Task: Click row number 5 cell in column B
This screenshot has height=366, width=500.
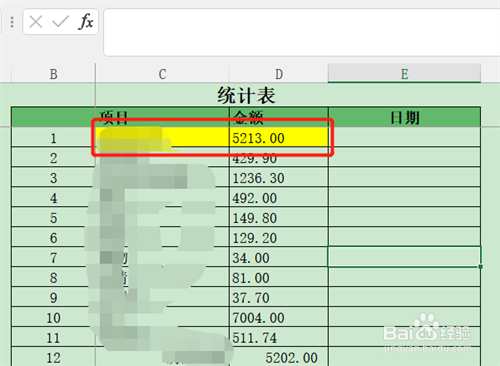Action: coord(53,218)
